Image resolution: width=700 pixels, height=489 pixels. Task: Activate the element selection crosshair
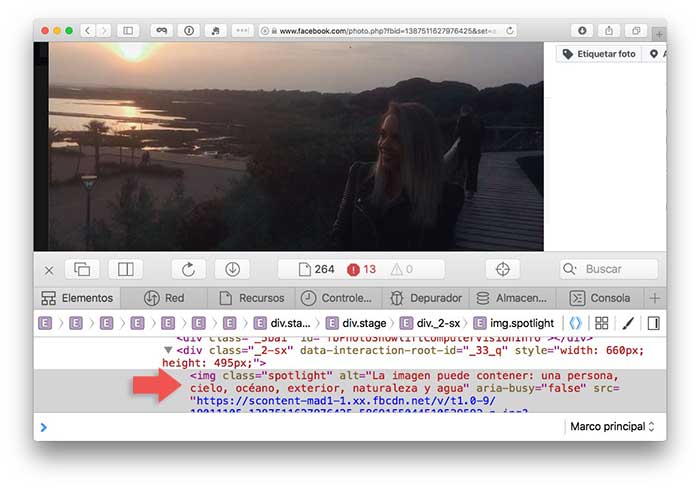(503, 269)
